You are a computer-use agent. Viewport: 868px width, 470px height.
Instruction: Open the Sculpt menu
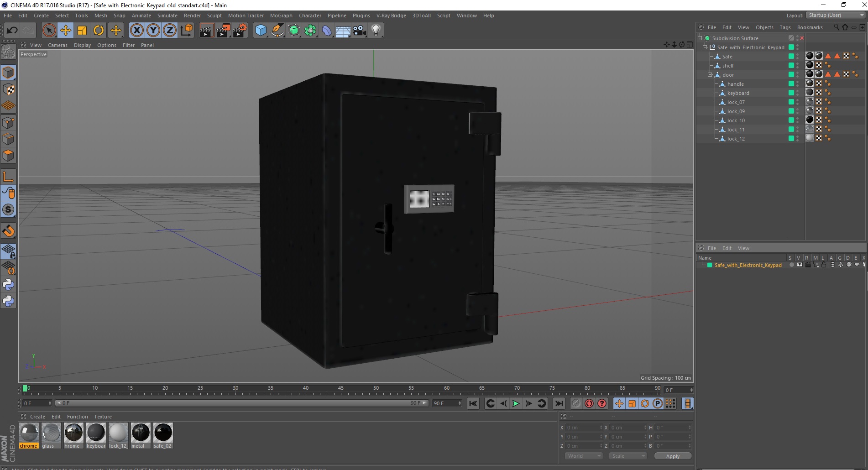click(214, 16)
